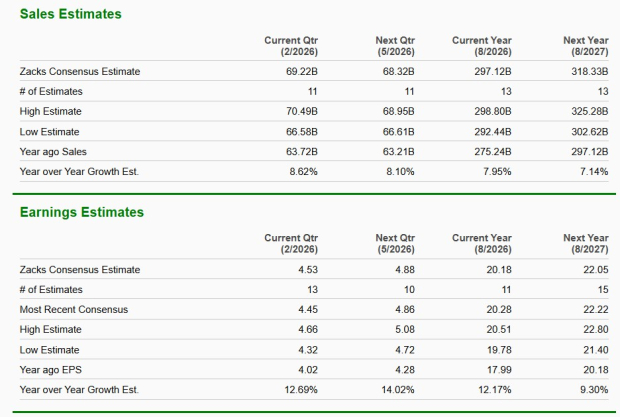Viewport: 620px width, 417px height.
Task: Click the Earnings Next Qtr (5/2026) column header
Action: [x=394, y=243]
